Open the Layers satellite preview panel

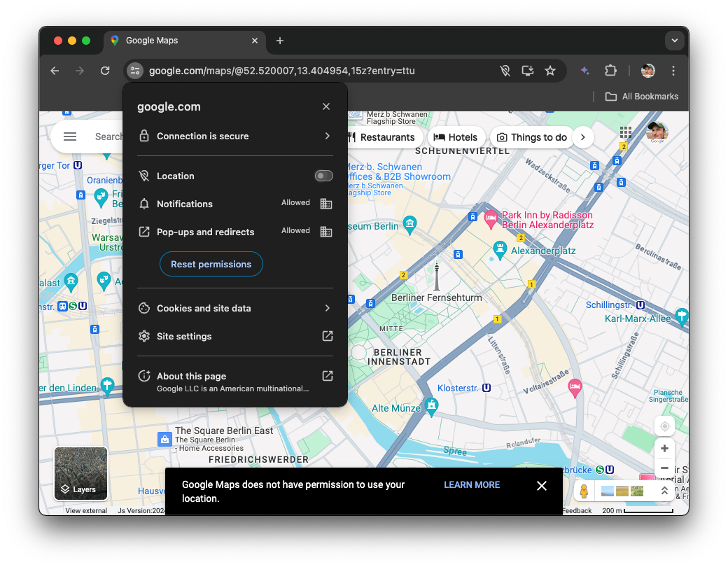click(80, 474)
